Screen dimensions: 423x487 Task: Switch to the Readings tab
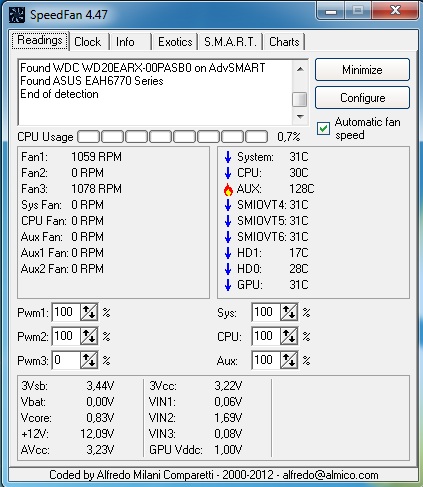[x=40, y=40]
